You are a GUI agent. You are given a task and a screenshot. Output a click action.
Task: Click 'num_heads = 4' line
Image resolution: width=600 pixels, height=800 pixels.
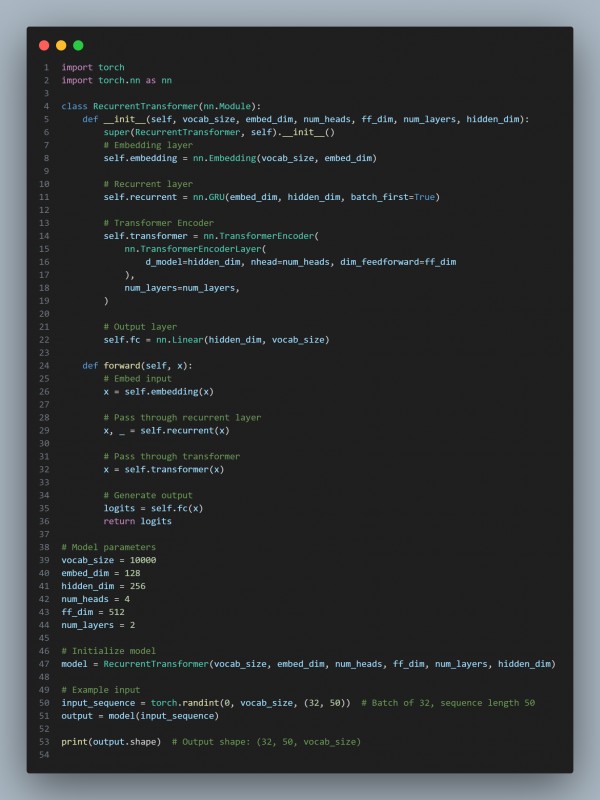tap(95, 599)
